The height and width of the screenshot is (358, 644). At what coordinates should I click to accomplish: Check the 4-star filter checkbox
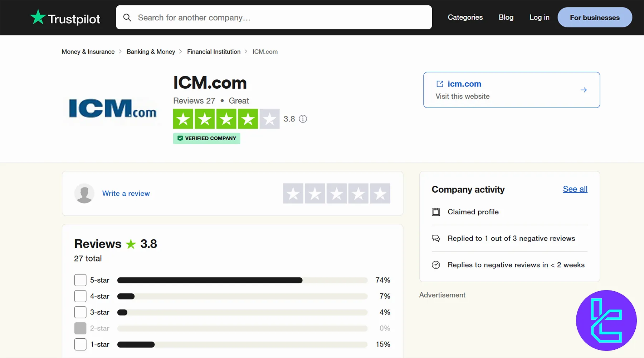80,296
